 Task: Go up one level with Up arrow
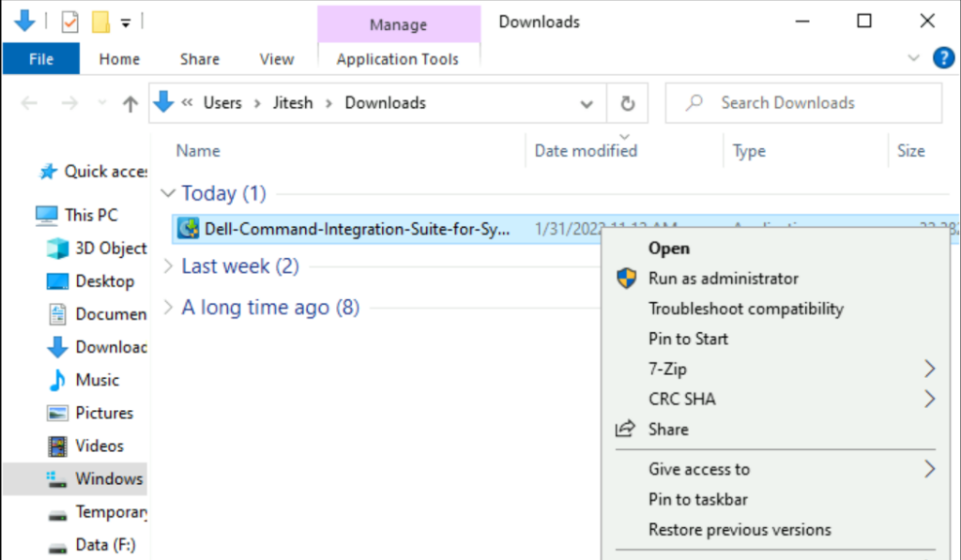click(130, 103)
